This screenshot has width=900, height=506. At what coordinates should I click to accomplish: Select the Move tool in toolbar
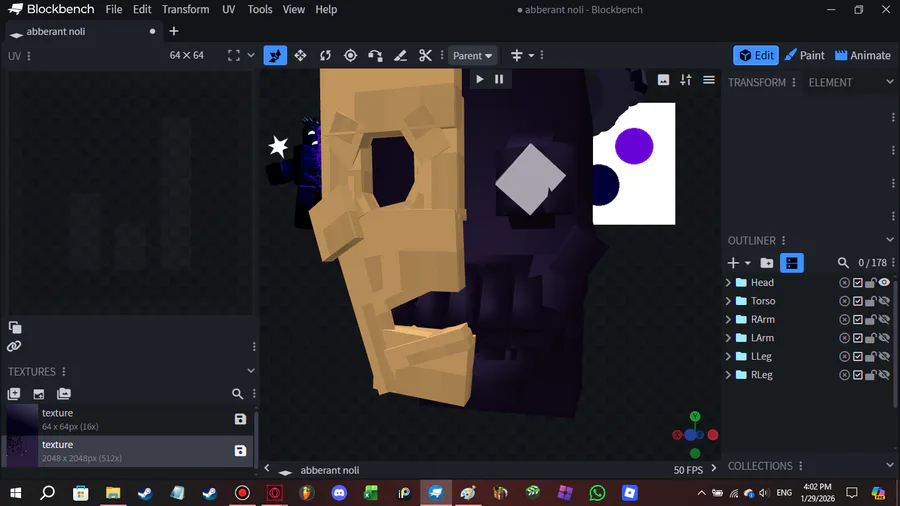point(275,56)
